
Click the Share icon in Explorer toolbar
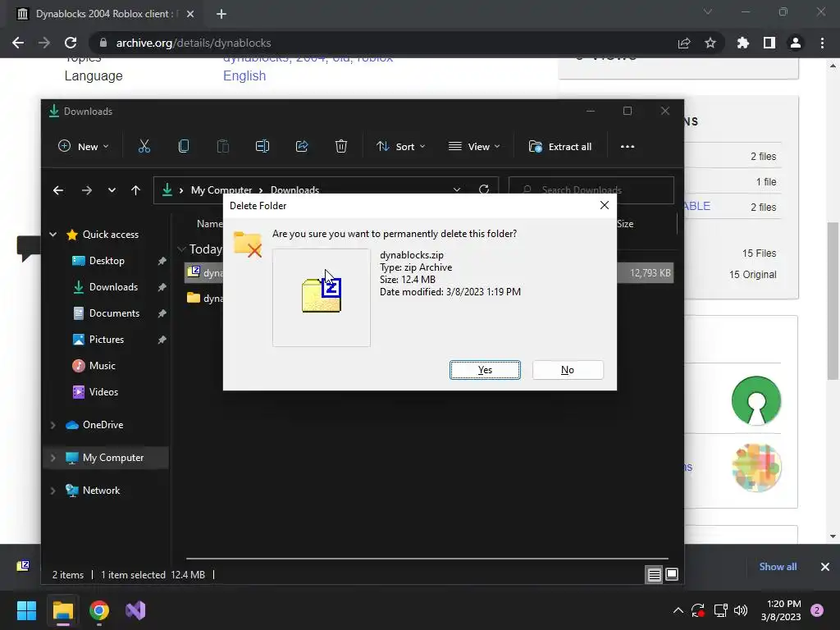[302, 146]
